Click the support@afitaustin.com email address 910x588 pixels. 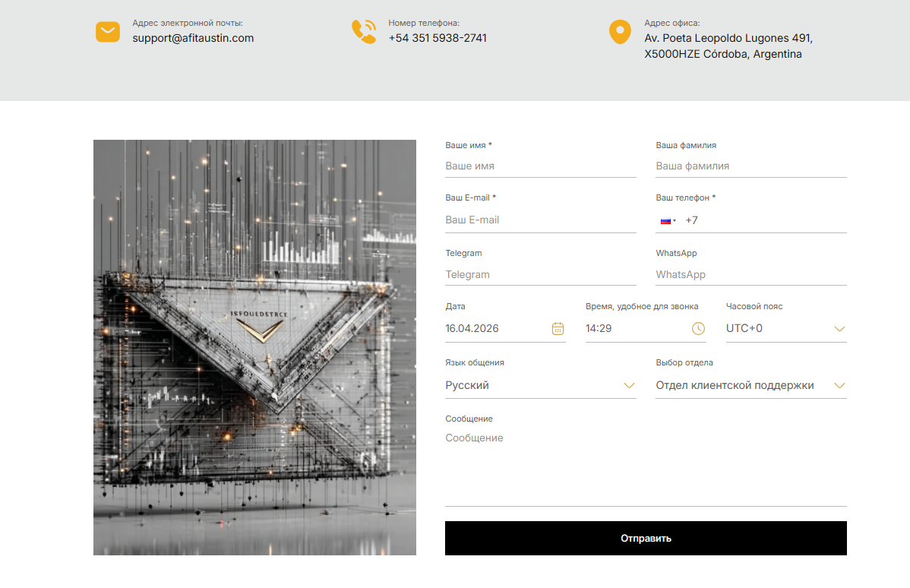pyautogui.click(x=193, y=38)
